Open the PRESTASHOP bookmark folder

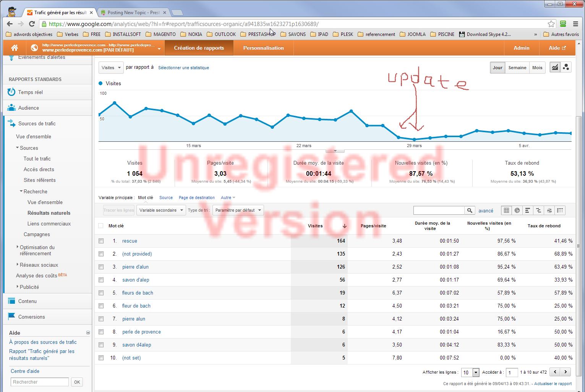point(258,34)
